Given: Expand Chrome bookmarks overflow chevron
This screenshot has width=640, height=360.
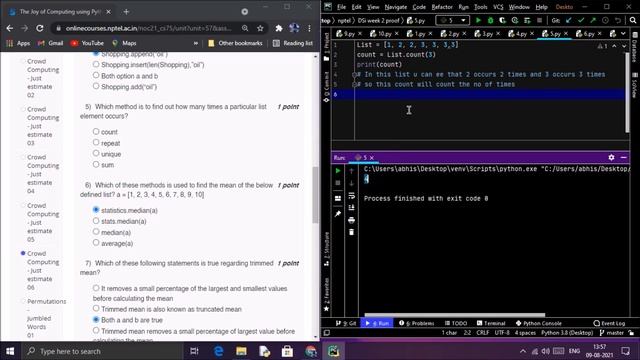Looking at the screenshot, I should [x=196, y=43].
